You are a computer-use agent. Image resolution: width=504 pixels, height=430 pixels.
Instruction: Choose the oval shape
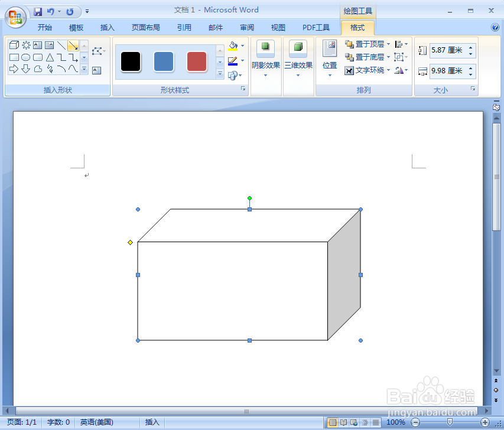pos(26,57)
